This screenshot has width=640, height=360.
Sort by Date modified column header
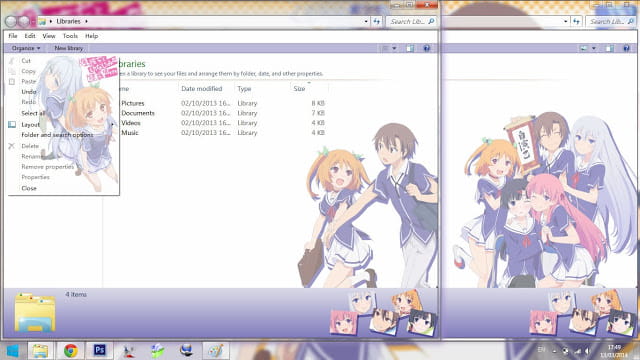202,89
